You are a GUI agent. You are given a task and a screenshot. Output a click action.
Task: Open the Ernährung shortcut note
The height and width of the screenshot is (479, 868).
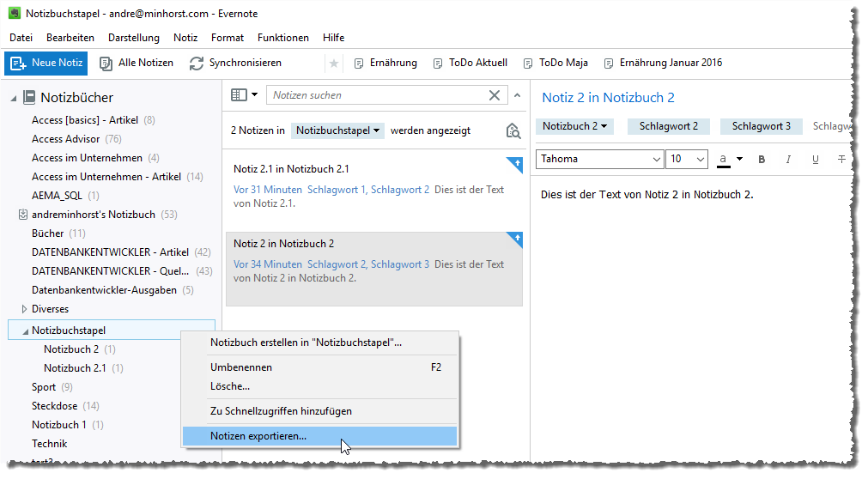point(385,64)
